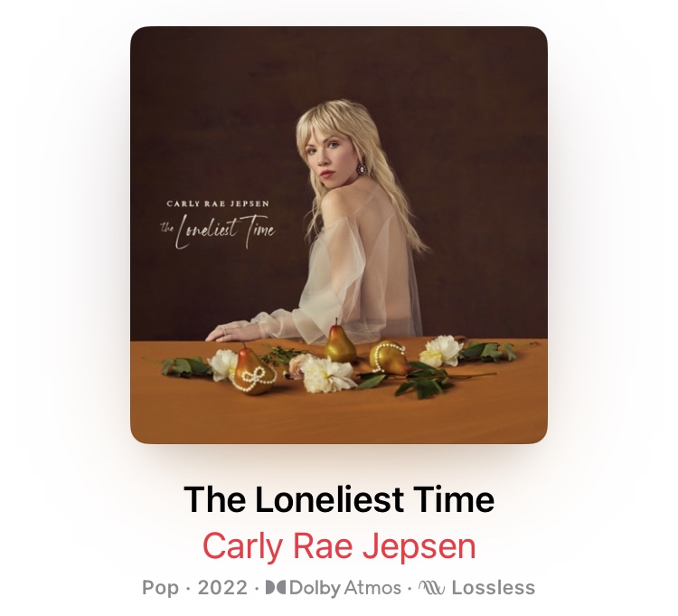Select The Loneliest Time album title
The image size is (678, 616).
click(339, 498)
